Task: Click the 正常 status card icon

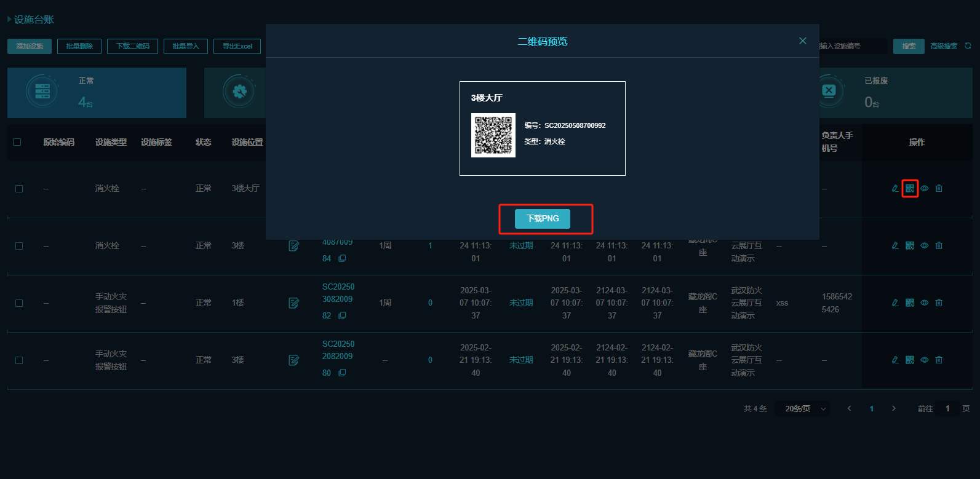Action: click(x=42, y=92)
